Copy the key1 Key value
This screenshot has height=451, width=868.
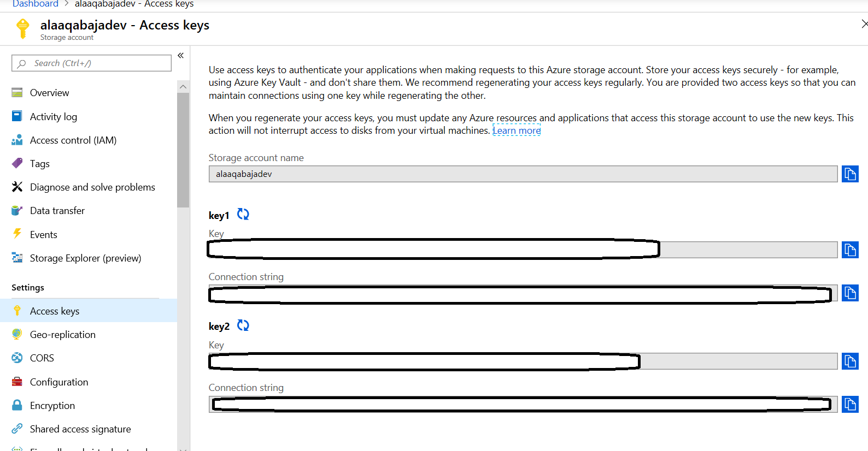(x=849, y=250)
